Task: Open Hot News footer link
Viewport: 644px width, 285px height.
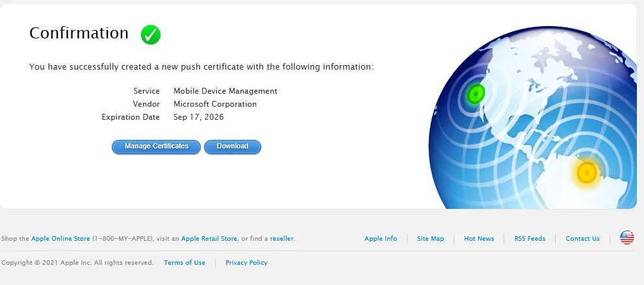Action: click(479, 239)
